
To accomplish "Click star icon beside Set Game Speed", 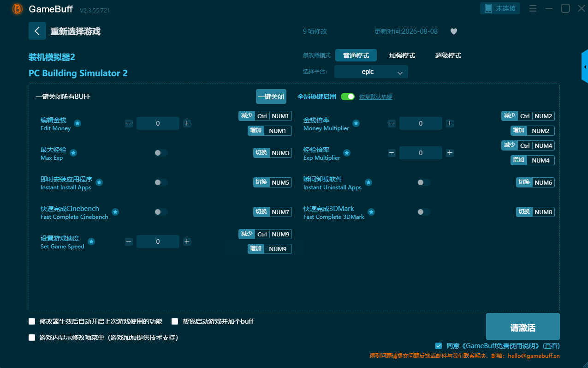I will tap(91, 241).
